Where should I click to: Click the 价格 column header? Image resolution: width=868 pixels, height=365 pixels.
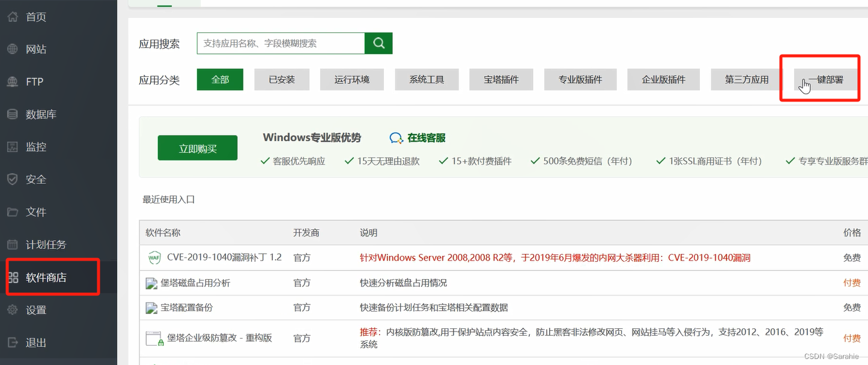pos(852,233)
